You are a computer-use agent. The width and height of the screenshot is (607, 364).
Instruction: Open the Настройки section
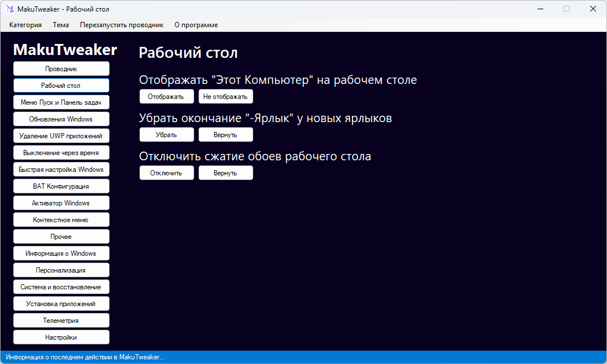[x=61, y=337]
